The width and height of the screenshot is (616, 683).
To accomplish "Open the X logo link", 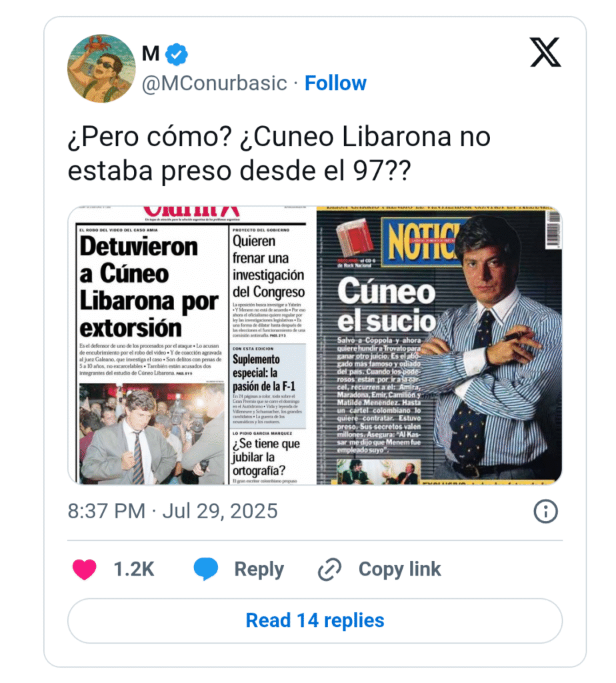I will pos(545,52).
